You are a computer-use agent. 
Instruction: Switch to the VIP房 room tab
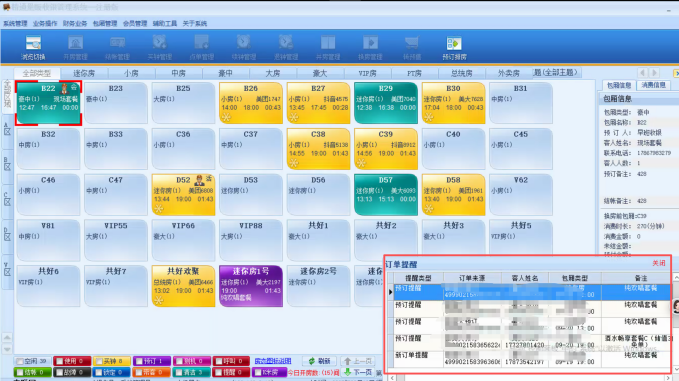tap(367, 74)
